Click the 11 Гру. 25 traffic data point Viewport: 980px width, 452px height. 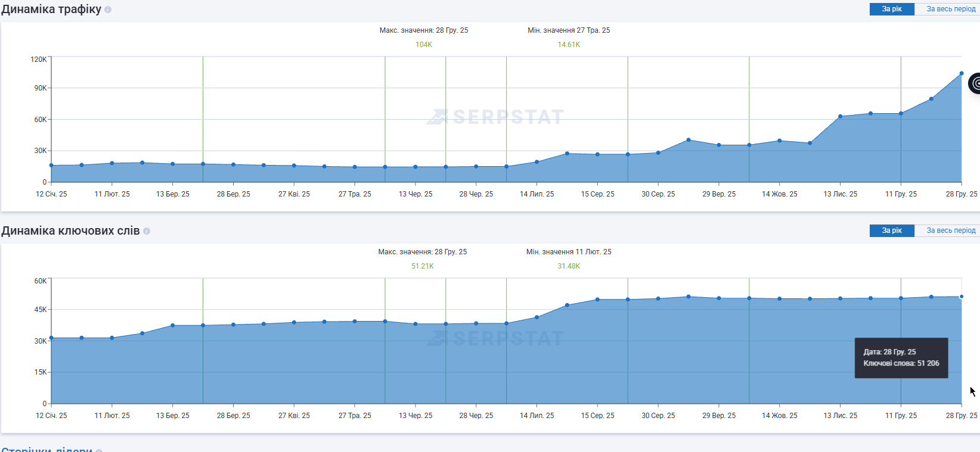click(x=901, y=114)
